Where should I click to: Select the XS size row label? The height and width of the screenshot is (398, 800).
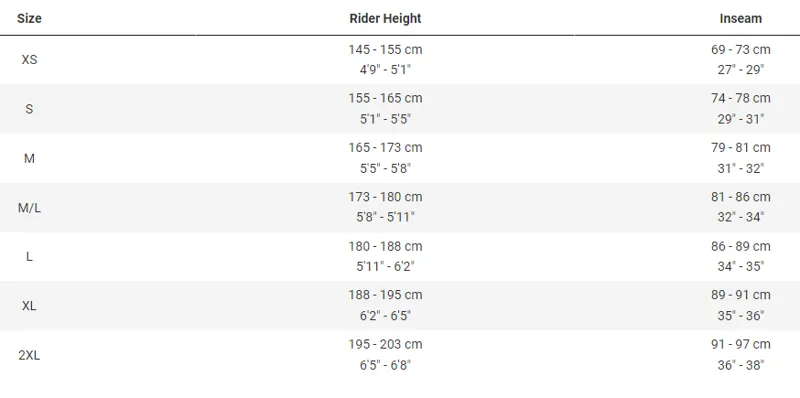click(29, 60)
